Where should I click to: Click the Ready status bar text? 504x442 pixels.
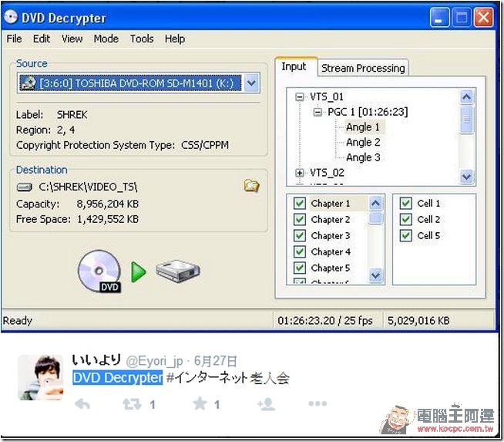pyautogui.click(x=18, y=321)
